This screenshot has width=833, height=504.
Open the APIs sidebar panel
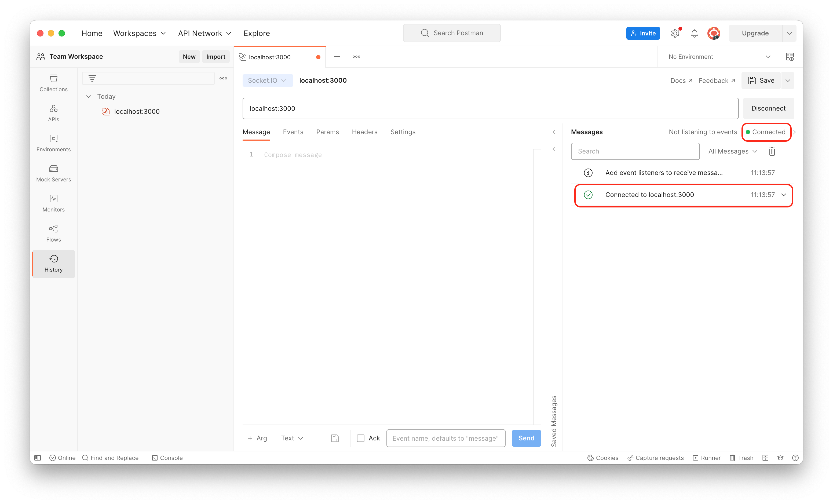(53, 113)
